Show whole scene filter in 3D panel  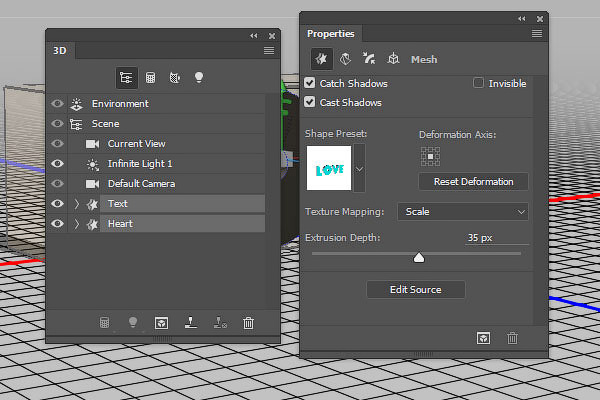pyautogui.click(x=126, y=78)
